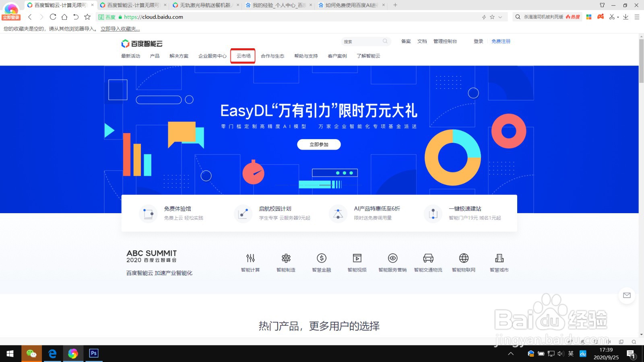
Task: Click the 免费注册 link
Action: click(x=501, y=41)
